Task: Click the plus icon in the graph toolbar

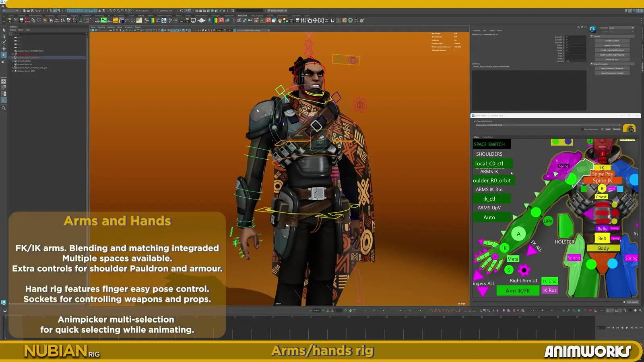Action: click(x=323, y=311)
